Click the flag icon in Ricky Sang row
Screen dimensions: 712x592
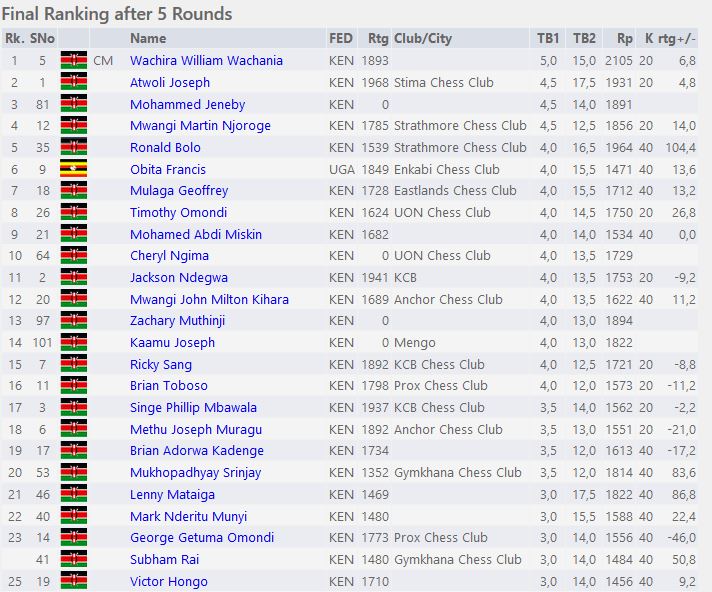(74, 364)
